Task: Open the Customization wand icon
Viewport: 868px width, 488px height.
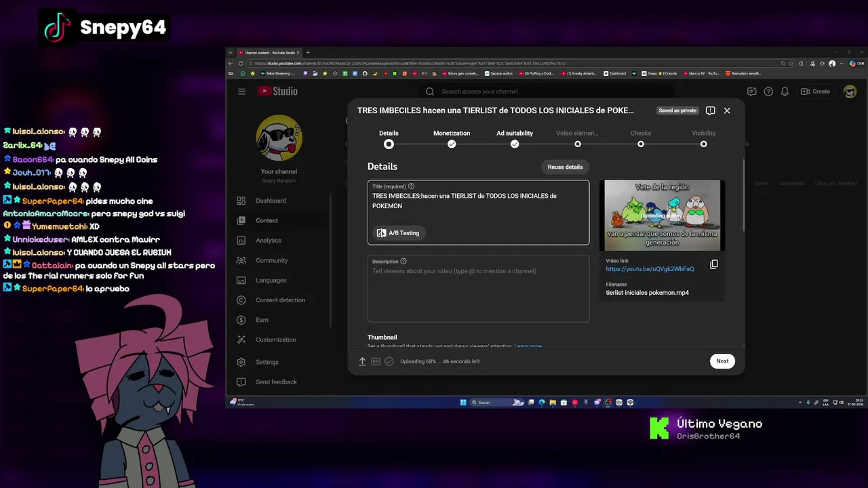Action: (241, 340)
